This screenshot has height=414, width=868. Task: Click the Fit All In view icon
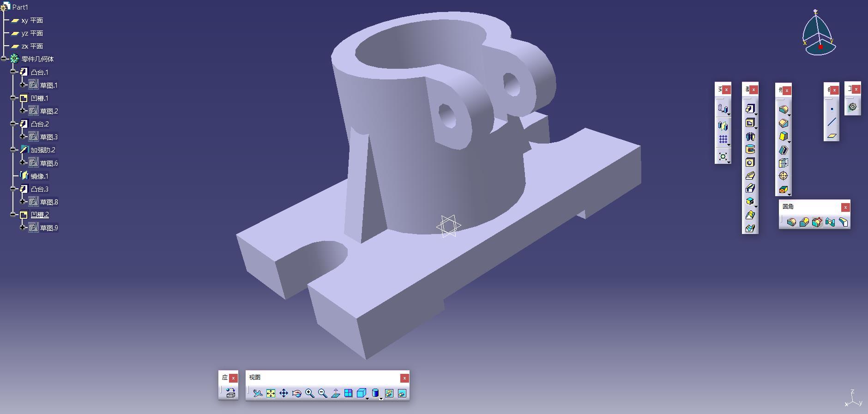(271, 393)
